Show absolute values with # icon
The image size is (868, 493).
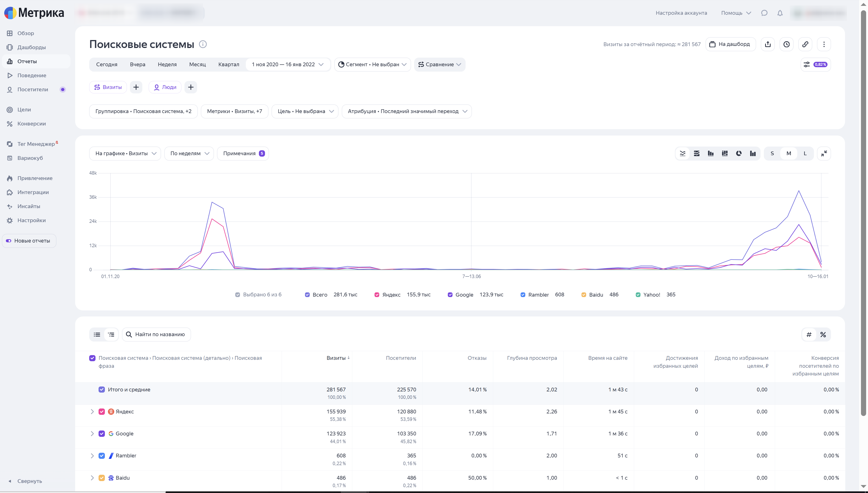[809, 335]
